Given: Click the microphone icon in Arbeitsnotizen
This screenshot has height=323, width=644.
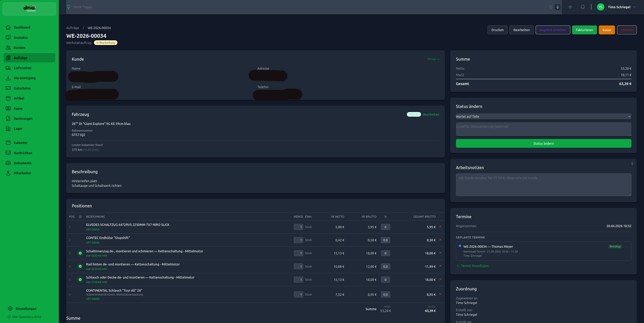Looking at the screenshot, I should [632, 164].
